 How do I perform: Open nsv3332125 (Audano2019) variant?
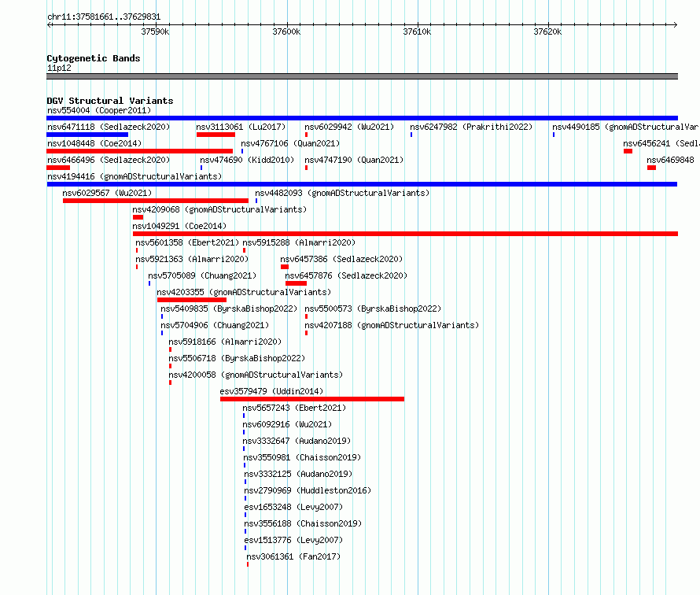tap(298, 474)
